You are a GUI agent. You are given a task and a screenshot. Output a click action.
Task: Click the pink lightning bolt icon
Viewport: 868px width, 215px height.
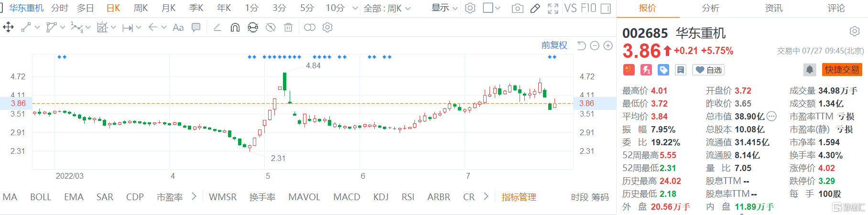coord(646,70)
